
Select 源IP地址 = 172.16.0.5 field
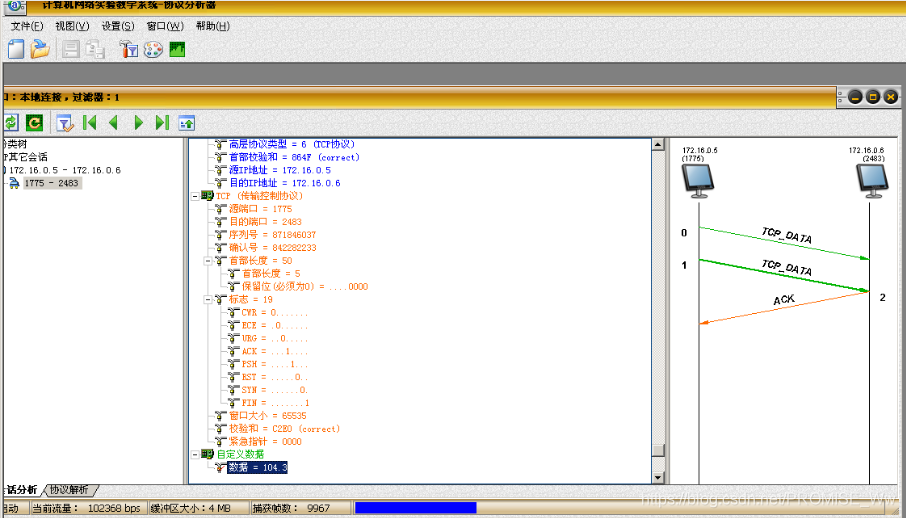(280, 170)
